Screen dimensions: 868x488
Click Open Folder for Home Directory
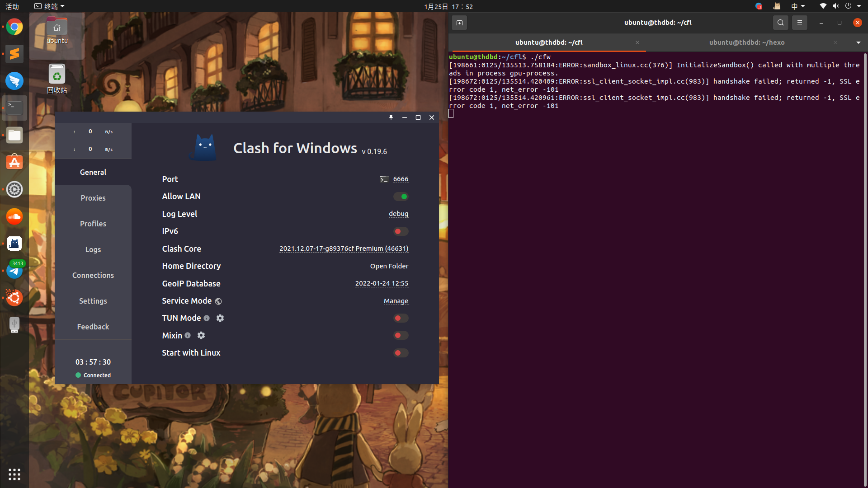389,266
